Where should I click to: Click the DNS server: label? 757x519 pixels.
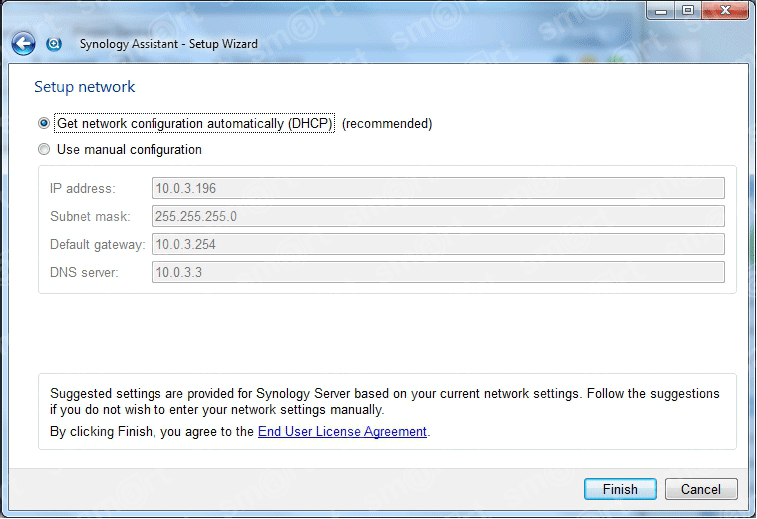click(x=84, y=272)
